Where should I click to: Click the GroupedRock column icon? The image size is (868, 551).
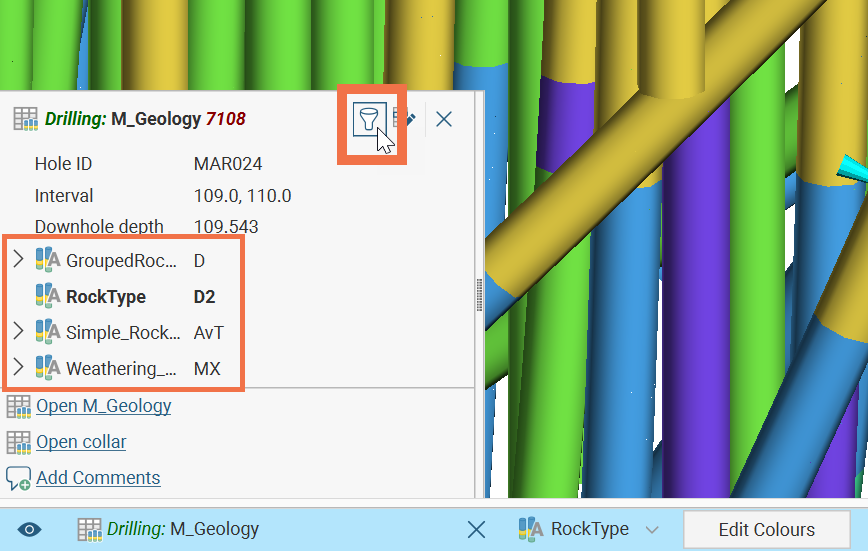point(48,260)
